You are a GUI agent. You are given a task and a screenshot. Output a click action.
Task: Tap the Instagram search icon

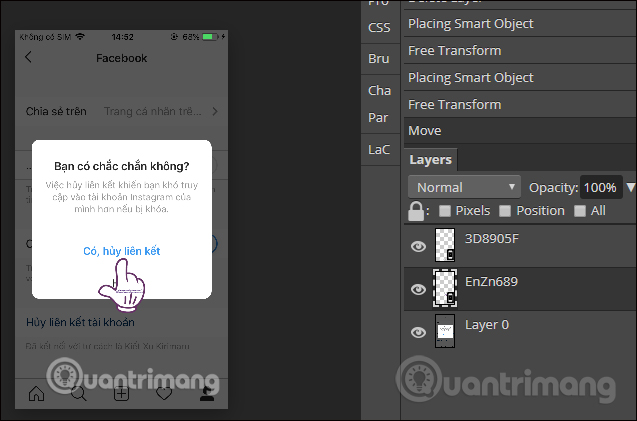point(78,393)
